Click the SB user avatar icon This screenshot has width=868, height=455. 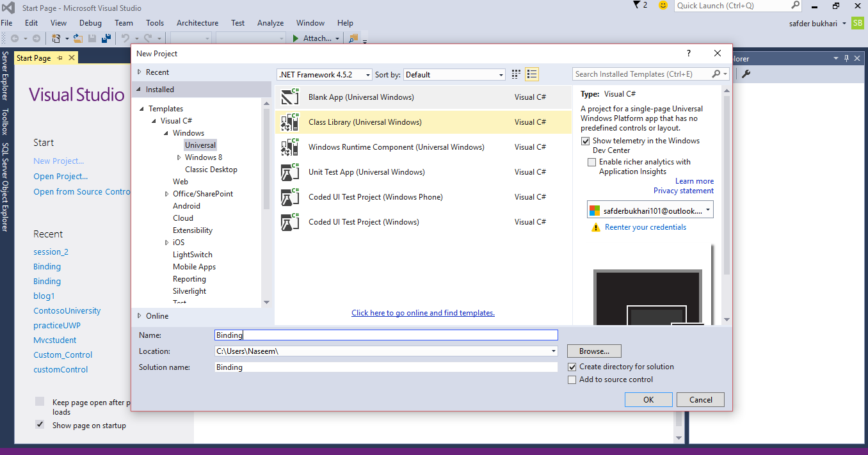click(857, 23)
